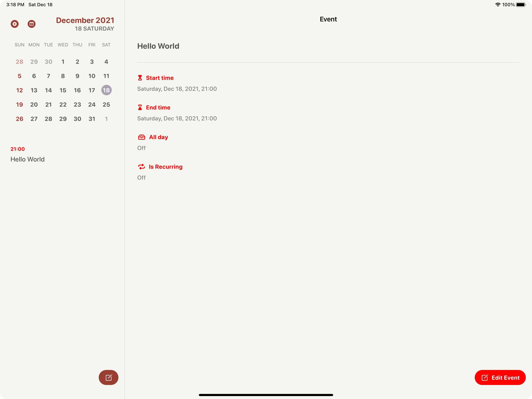Click the All day Off value
532x399 pixels.
point(141,148)
